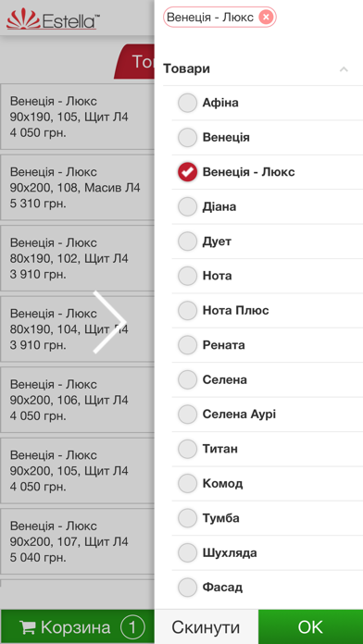Tick the Діана option
This screenshot has height=644, width=363.
coord(187,206)
